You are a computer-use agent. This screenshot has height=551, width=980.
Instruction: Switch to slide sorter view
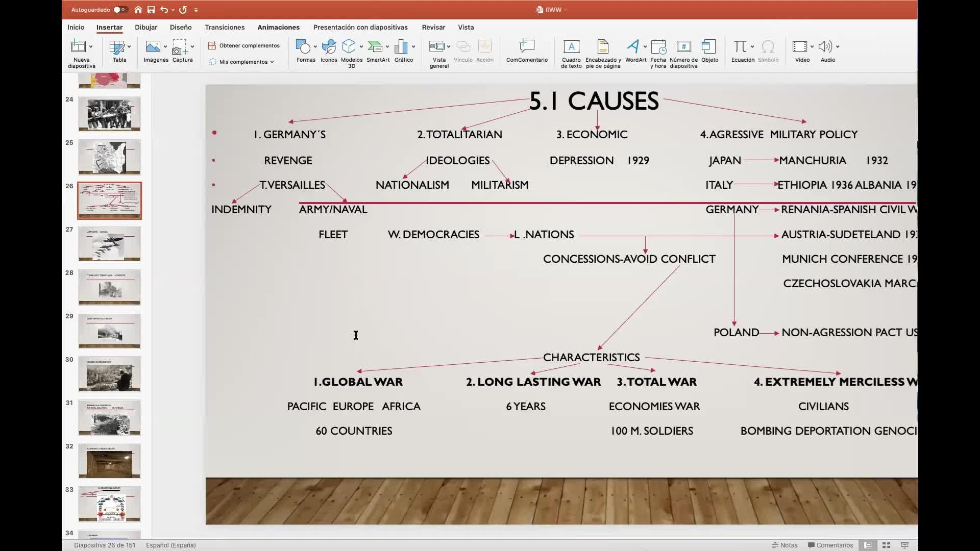pyautogui.click(x=886, y=545)
